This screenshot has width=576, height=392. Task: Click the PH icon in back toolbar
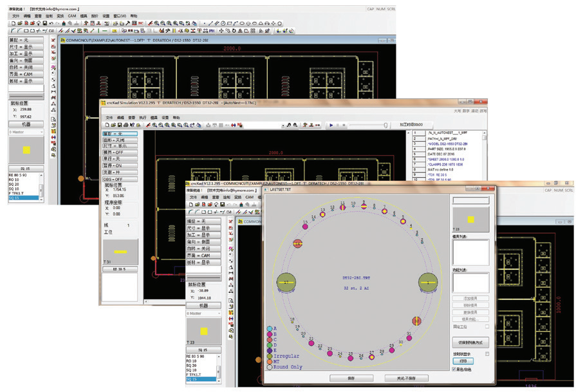coord(212,31)
